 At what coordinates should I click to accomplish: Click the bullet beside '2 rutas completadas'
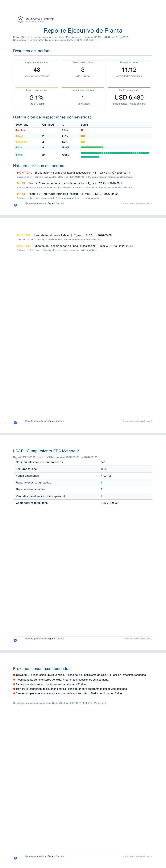pos(14,693)
